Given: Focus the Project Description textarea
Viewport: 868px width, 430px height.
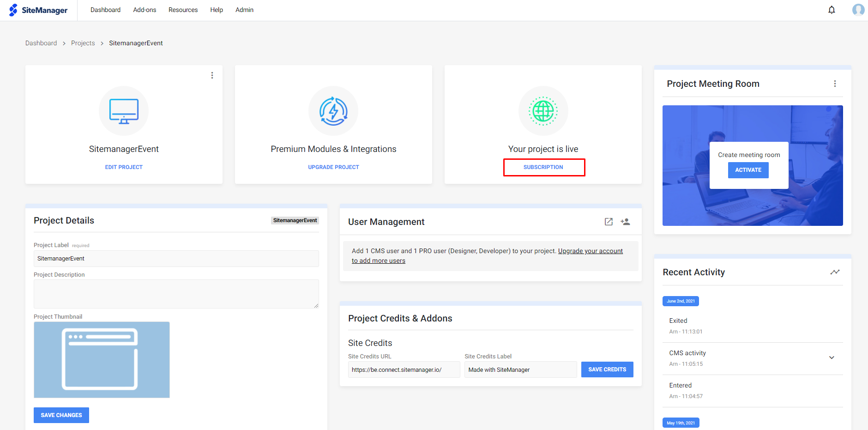Looking at the screenshot, I should (x=176, y=294).
